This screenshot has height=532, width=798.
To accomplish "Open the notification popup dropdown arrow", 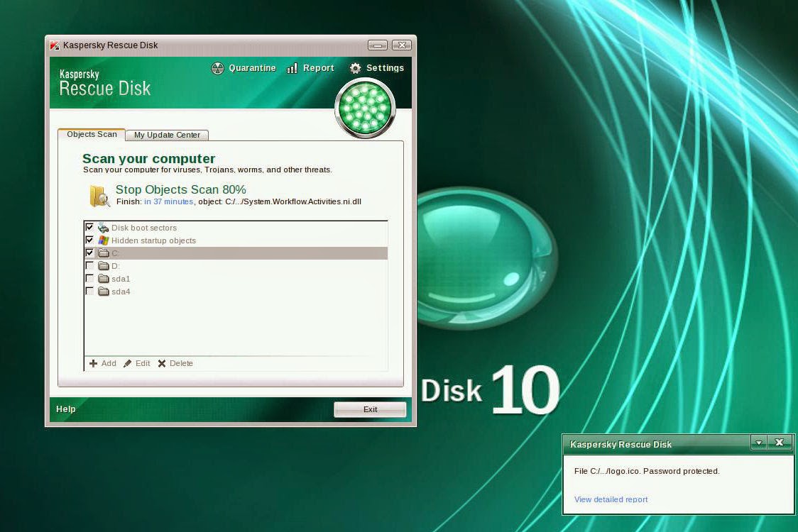I will click(759, 443).
